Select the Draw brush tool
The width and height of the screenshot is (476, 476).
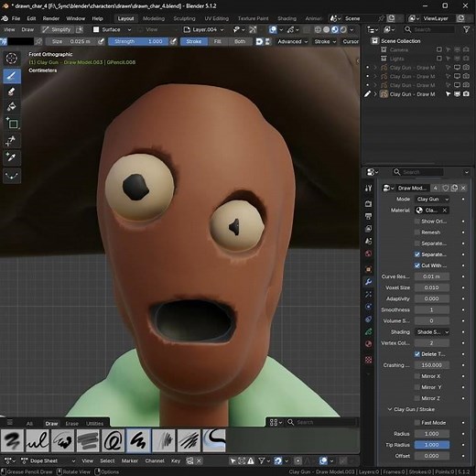pyautogui.click(x=12, y=76)
